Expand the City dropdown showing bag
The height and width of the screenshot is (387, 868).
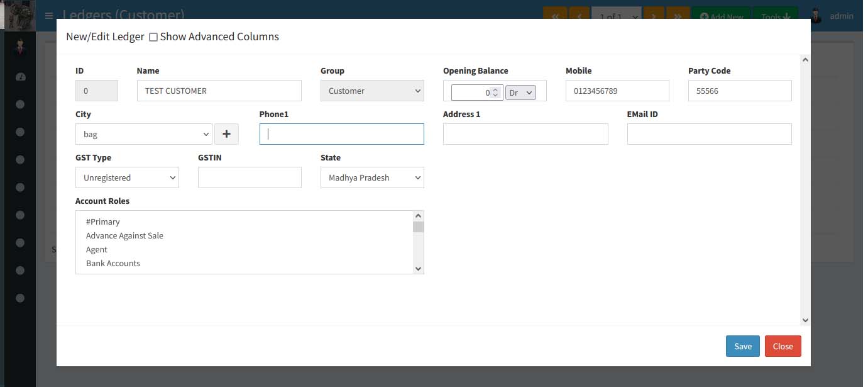144,134
